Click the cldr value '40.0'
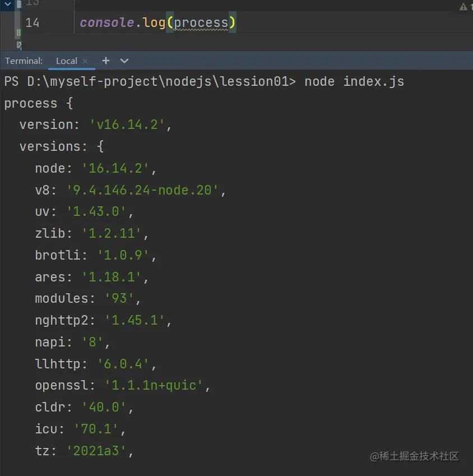Image resolution: width=473 pixels, height=476 pixels. coord(104,407)
